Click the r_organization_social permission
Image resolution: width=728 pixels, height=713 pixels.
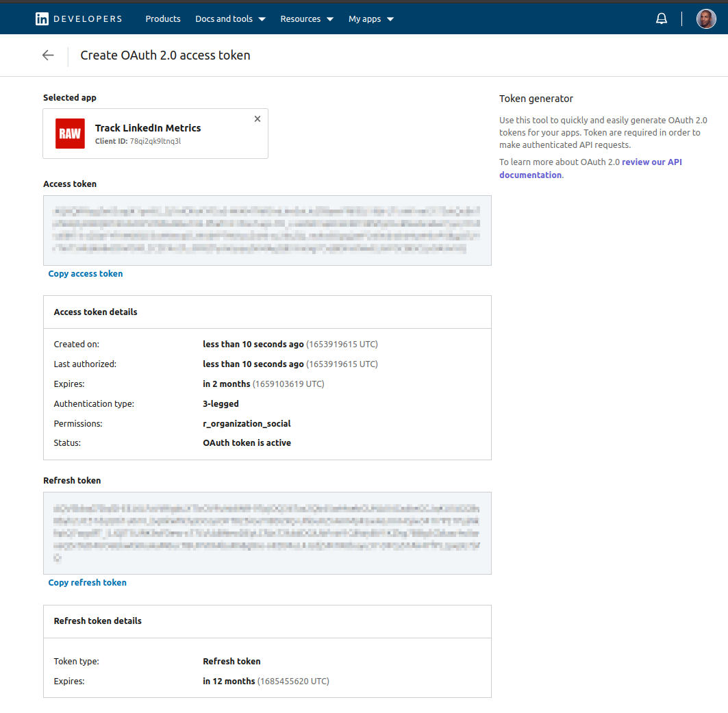(x=247, y=423)
